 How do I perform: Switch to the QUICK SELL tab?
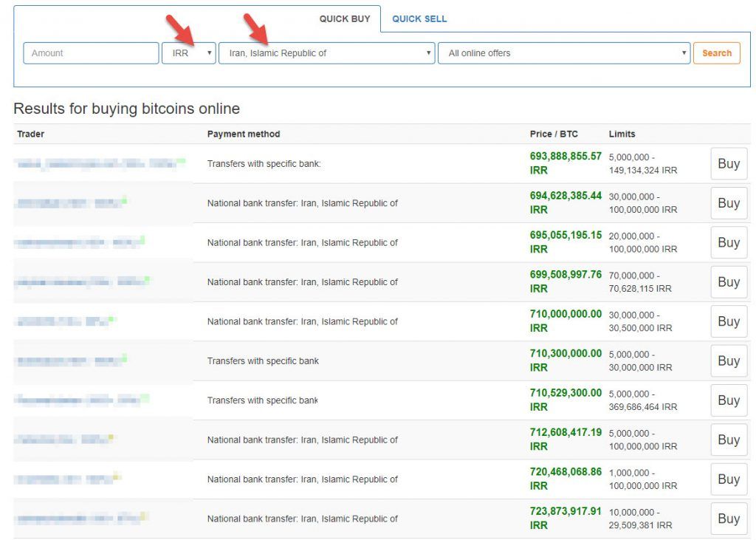click(x=419, y=18)
